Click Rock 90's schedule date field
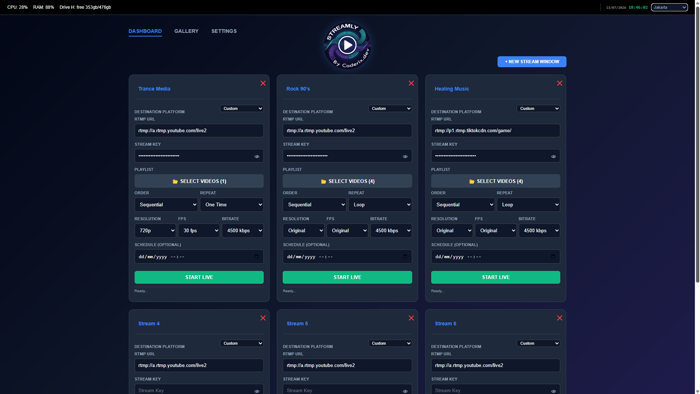The width and height of the screenshot is (700, 394). [347, 257]
